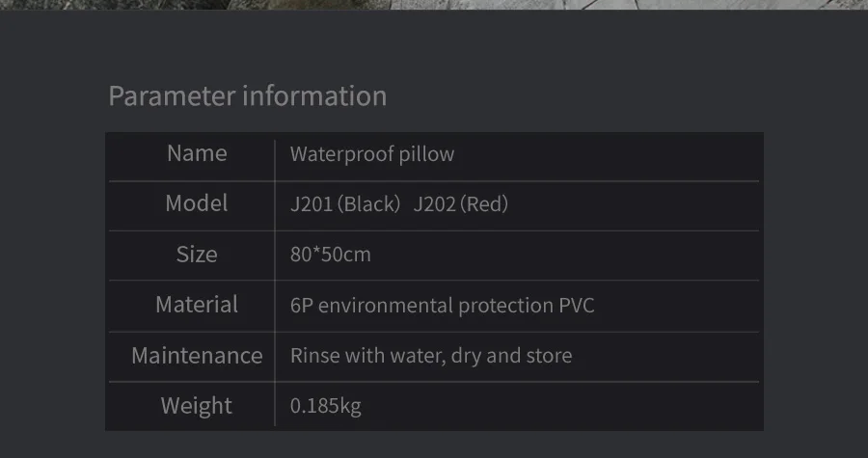Select the Model row label
The width and height of the screenshot is (868, 458).
click(x=197, y=203)
